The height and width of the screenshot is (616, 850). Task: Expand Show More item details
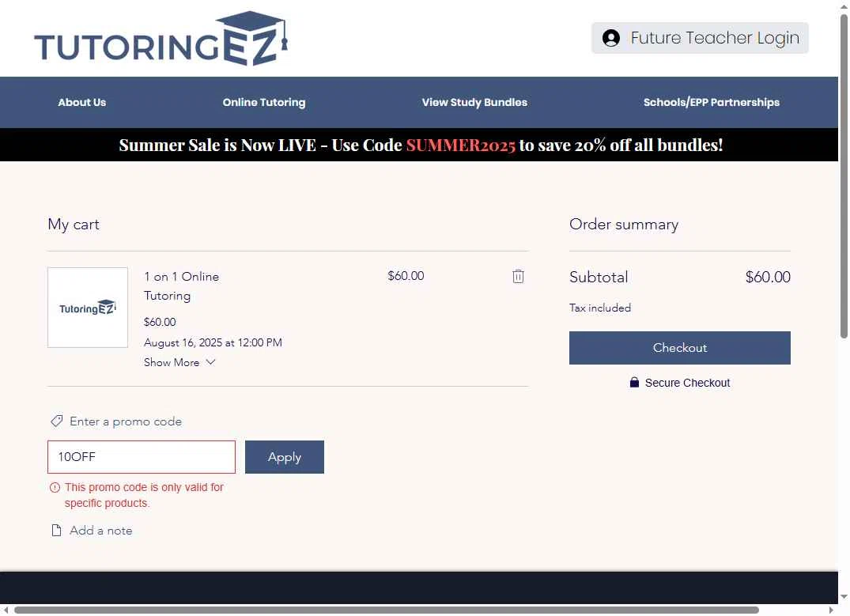(x=179, y=362)
